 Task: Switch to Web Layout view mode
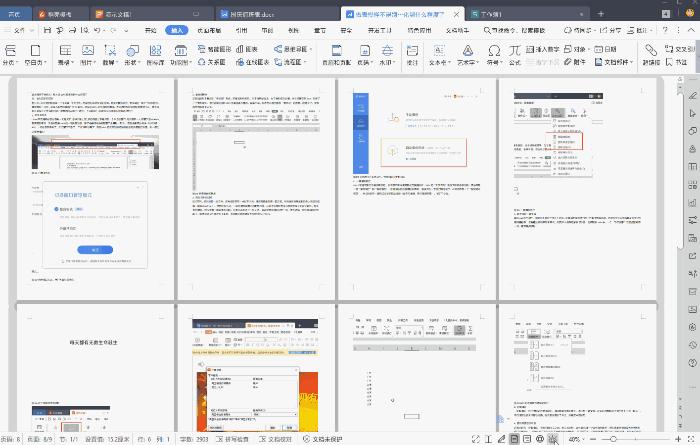540,439
